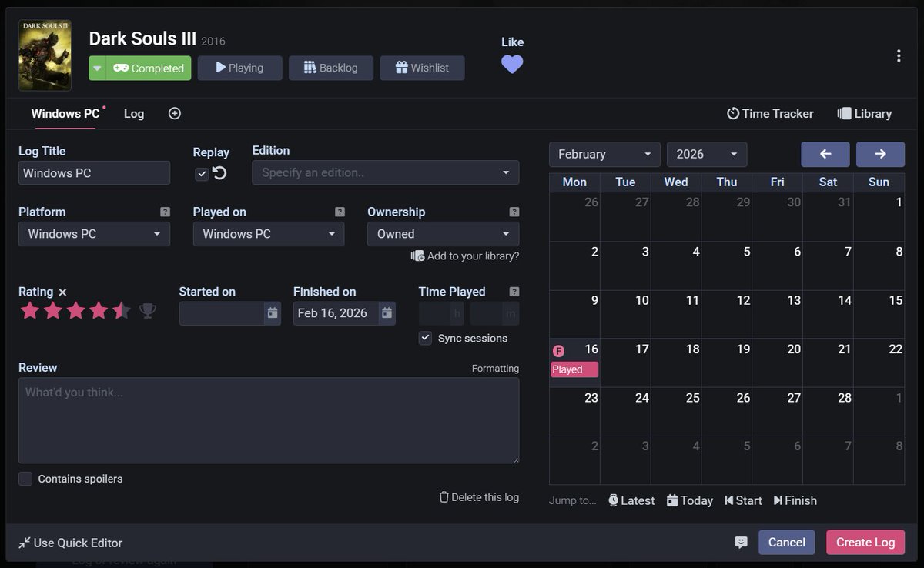Expand the Completed status dropdown arrow
Screen dimensions: 924x568
(x=97, y=68)
